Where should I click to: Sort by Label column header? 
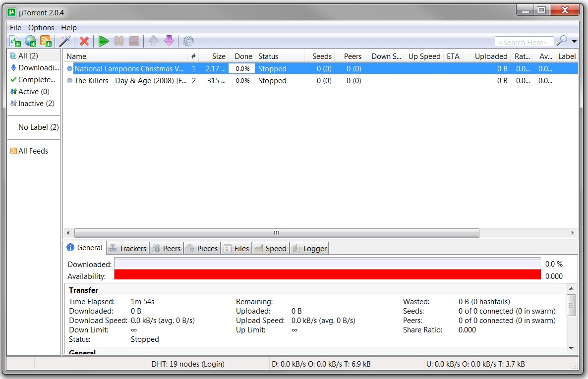567,56
